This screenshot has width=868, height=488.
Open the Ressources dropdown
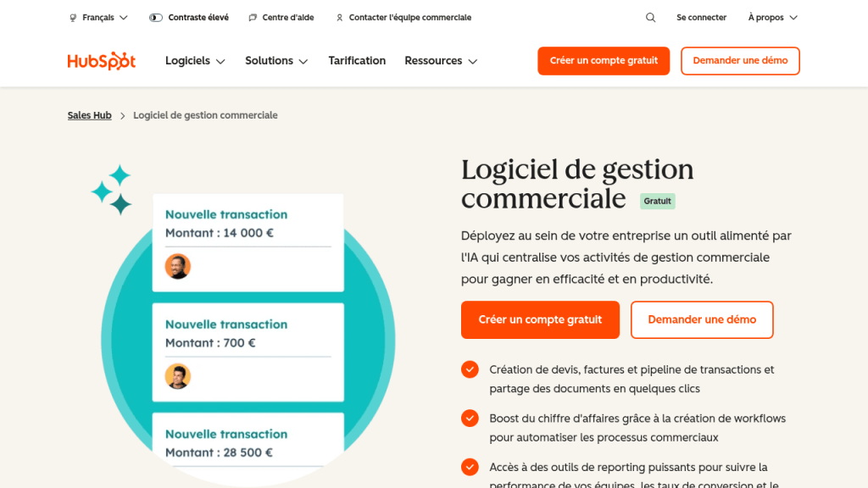click(x=441, y=60)
